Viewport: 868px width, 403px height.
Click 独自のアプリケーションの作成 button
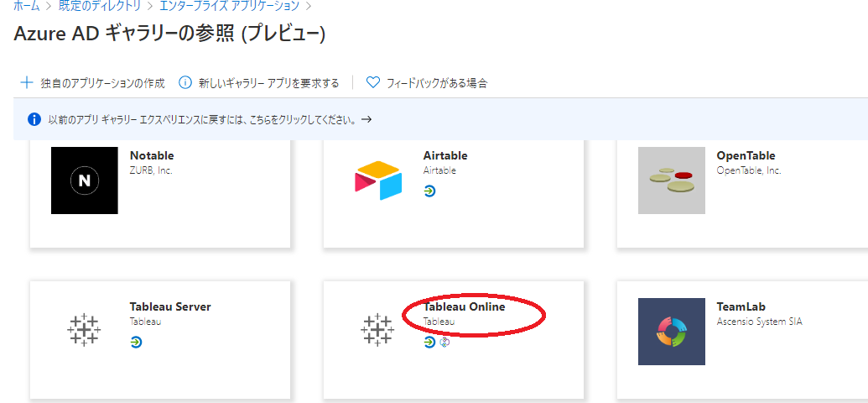click(x=102, y=83)
